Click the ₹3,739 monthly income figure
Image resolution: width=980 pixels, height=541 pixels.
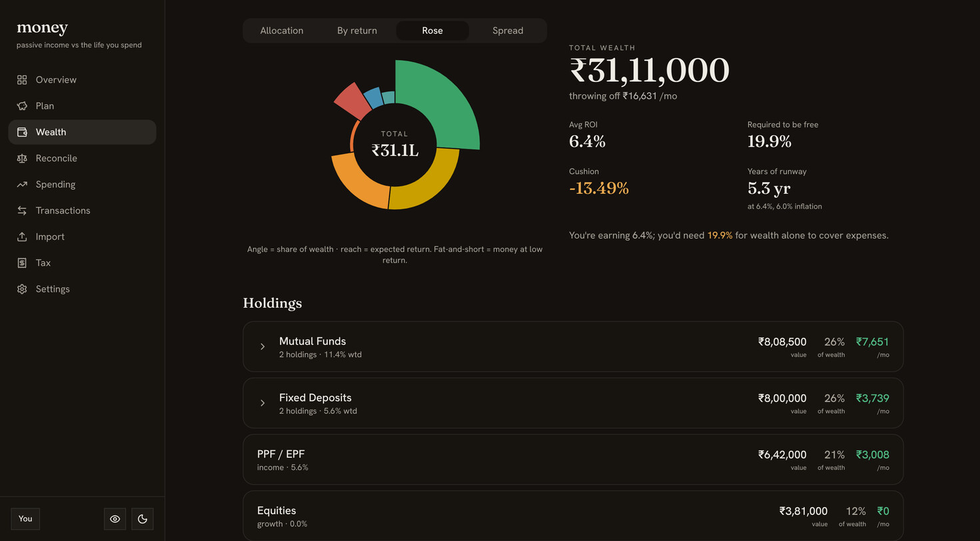coord(873,398)
